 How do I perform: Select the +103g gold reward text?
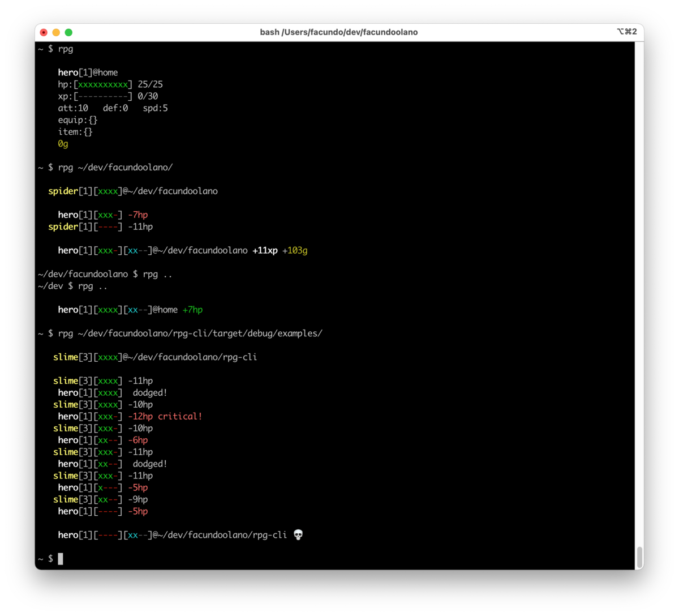295,250
